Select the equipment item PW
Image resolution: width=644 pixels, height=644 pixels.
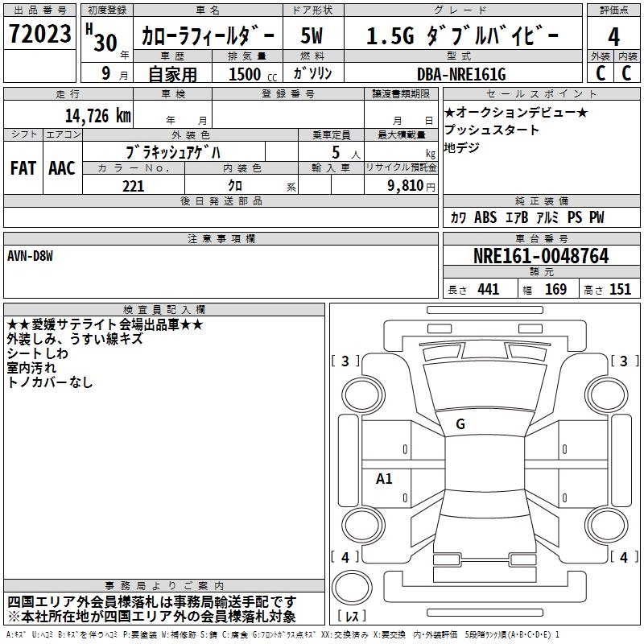point(597,217)
